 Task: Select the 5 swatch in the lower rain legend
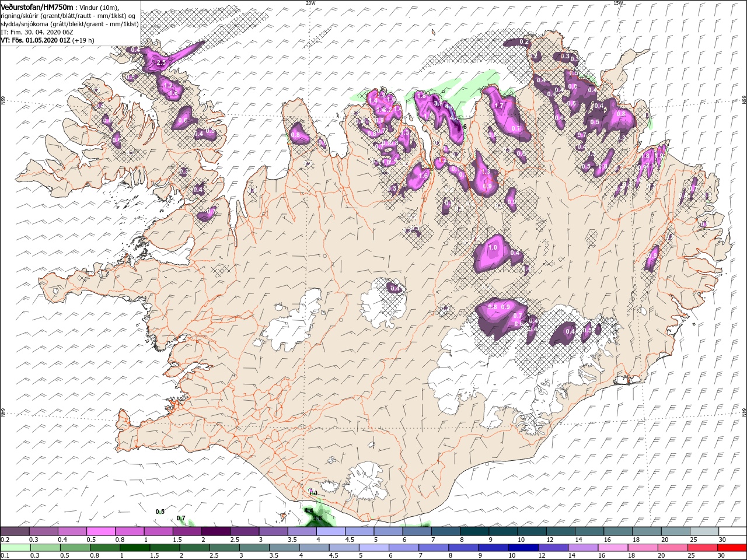coord(373,547)
